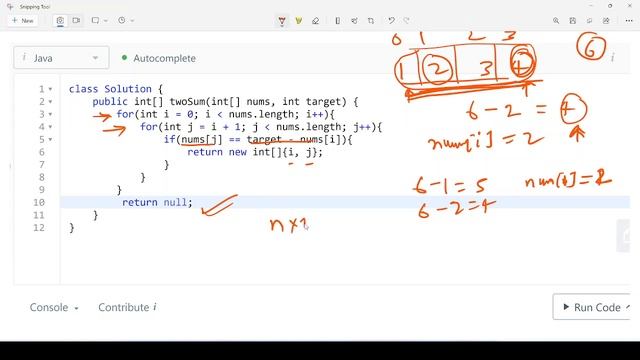Close the Snipping Tool window

point(629,6)
